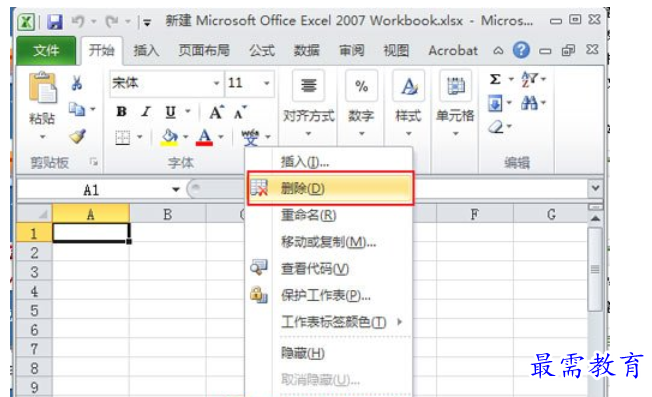Switch to the 公式 Formulas tab

coord(262,50)
